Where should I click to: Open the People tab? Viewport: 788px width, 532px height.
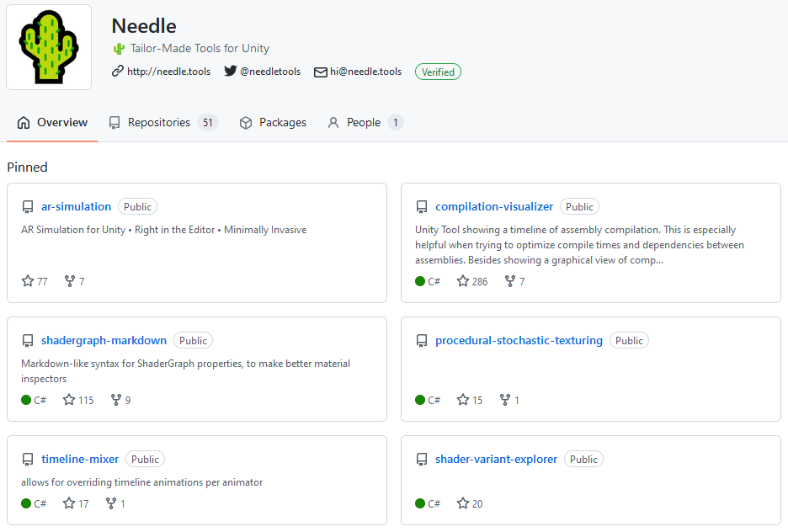pos(363,122)
